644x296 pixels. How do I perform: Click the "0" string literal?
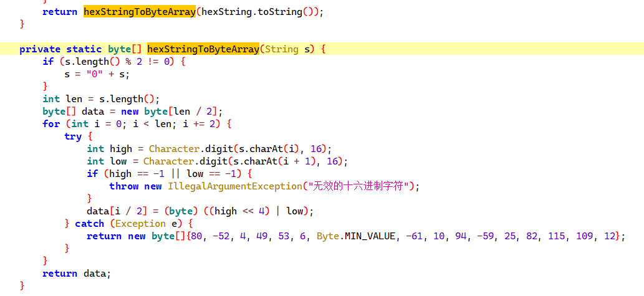click(95, 74)
